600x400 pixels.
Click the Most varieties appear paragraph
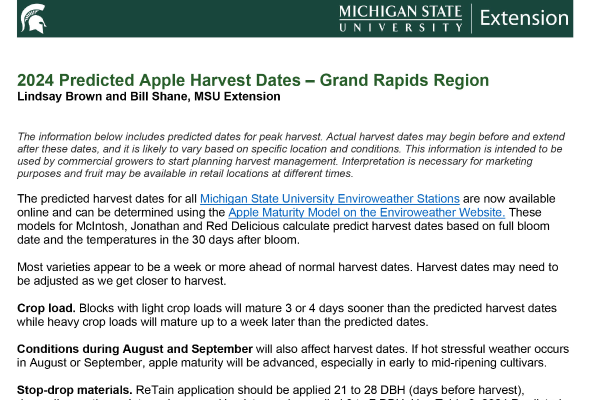(288, 274)
